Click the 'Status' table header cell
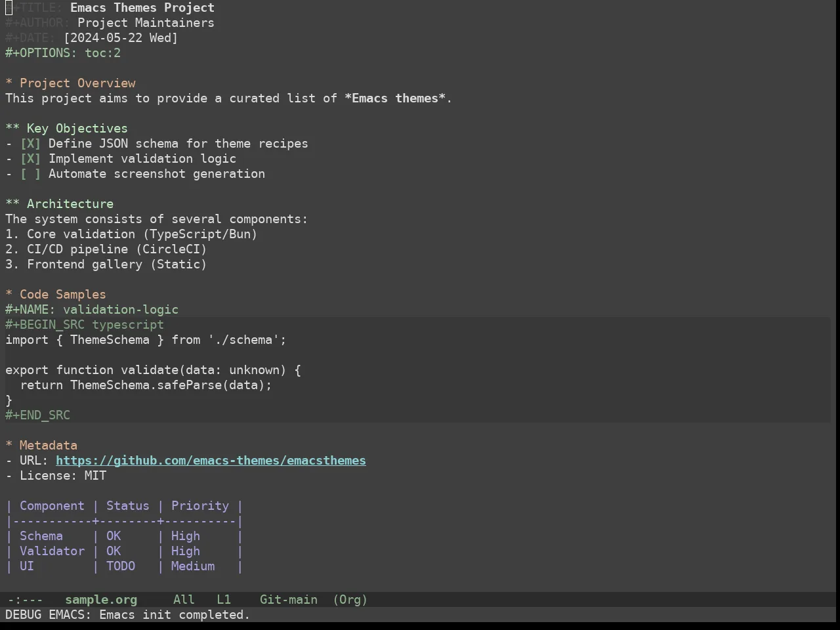This screenshot has width=840, height=630. pos(128,506)
